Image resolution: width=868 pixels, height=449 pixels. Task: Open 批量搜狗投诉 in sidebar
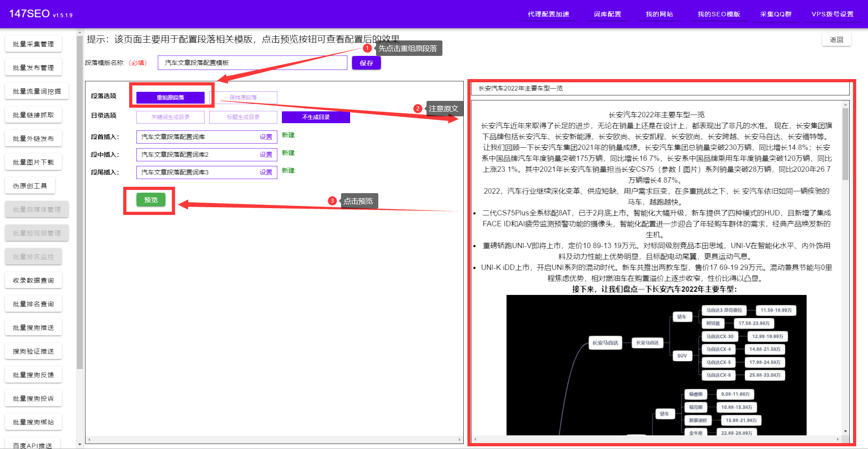pos(33,399)
